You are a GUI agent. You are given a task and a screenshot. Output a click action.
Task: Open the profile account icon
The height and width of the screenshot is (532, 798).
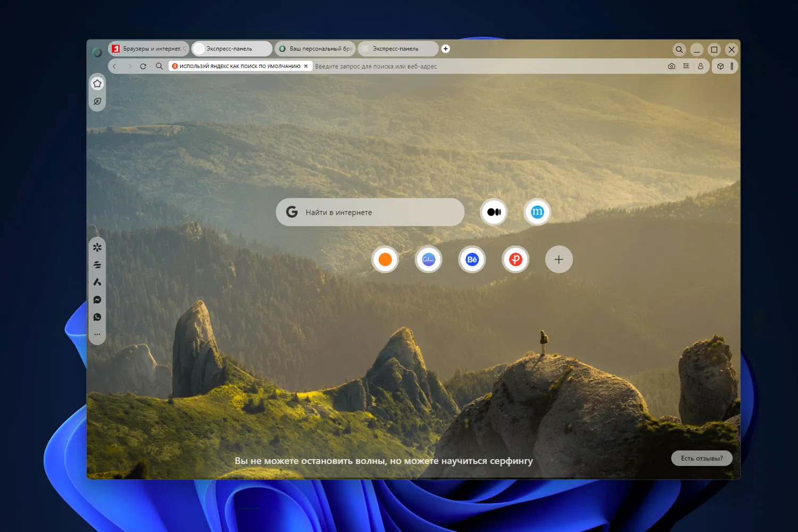(701, 66)
